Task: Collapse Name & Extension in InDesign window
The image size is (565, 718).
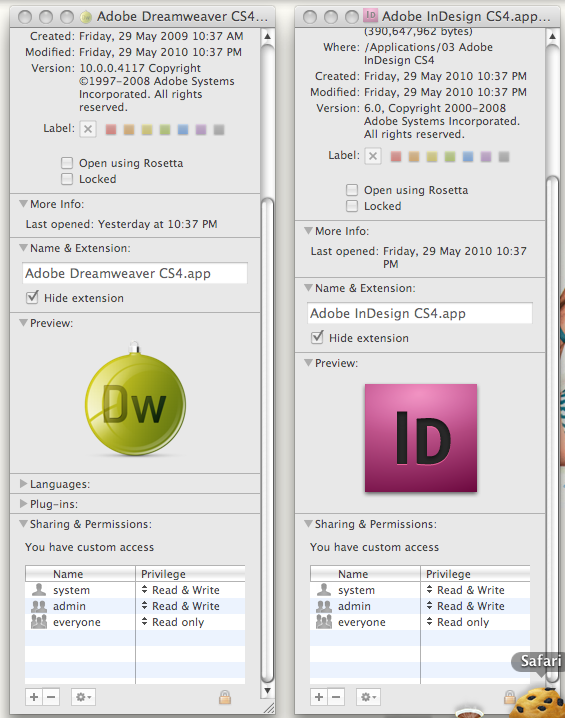Action: [x=308, y=288]
